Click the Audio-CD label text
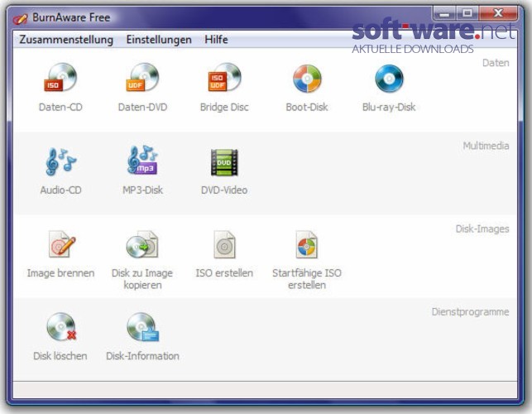Screen dimensions: 532x414 (x=60, y=190)
